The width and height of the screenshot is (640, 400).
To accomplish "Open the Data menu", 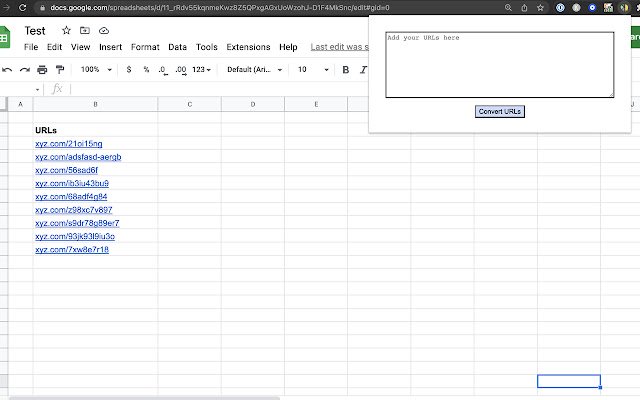I will pos(178,47).
